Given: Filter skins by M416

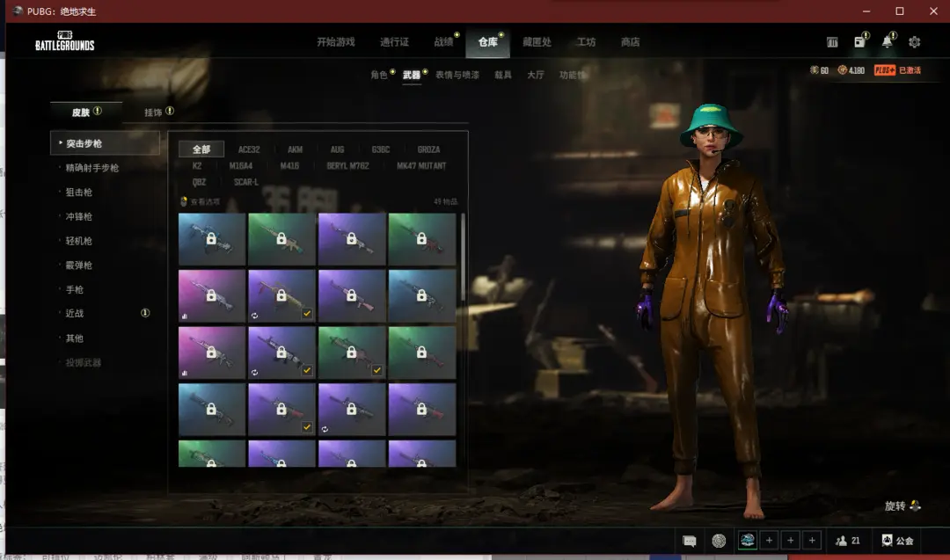Looking at the screenshot, I should 289,165.
